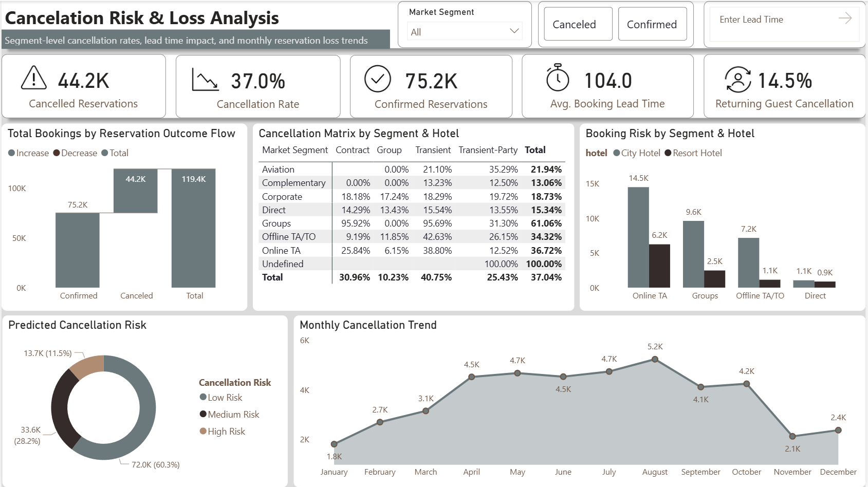Submit lead time with the arrow icon
The width and height of the screenshot is (868, 487).
coord(845,18)
